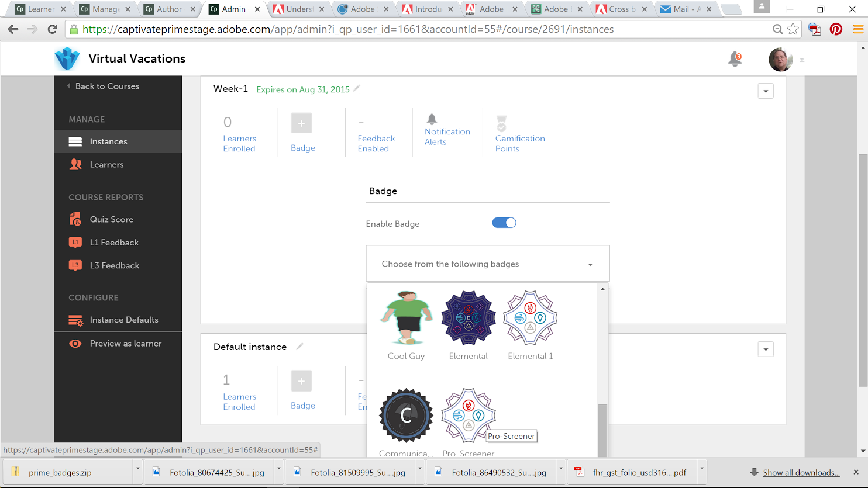Open the Gamification Points medal icon

click(501, 124)
